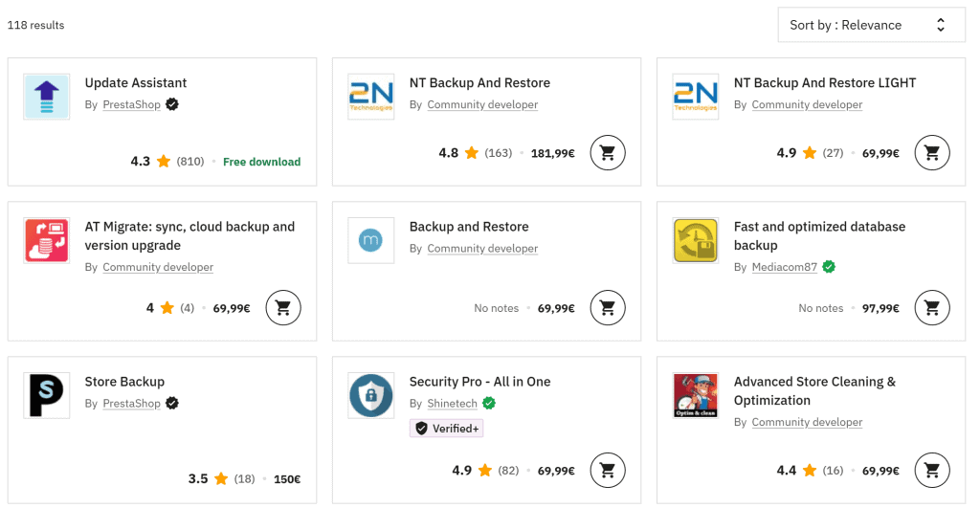Click Free download on Update Assistant

click(x=261, y=162)
